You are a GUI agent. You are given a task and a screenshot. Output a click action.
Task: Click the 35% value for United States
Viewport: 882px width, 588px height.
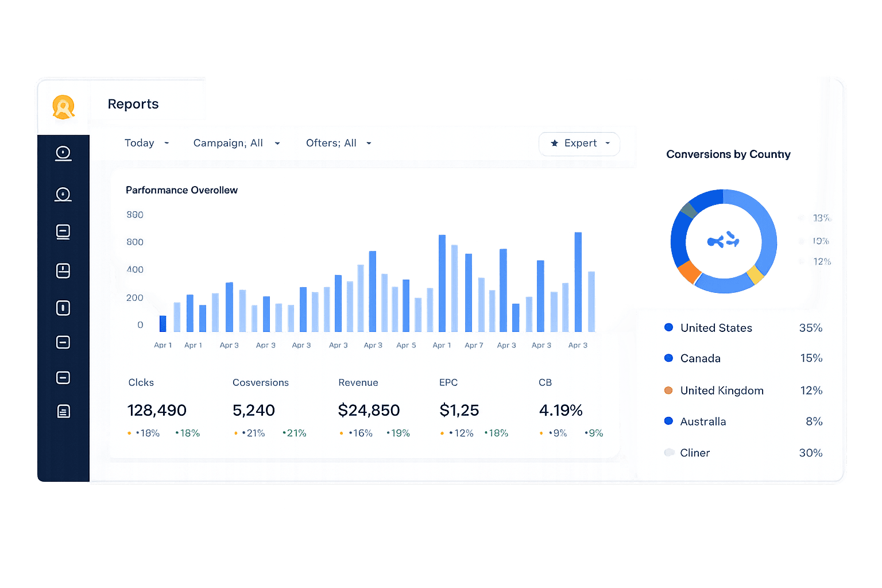point(811,328)
